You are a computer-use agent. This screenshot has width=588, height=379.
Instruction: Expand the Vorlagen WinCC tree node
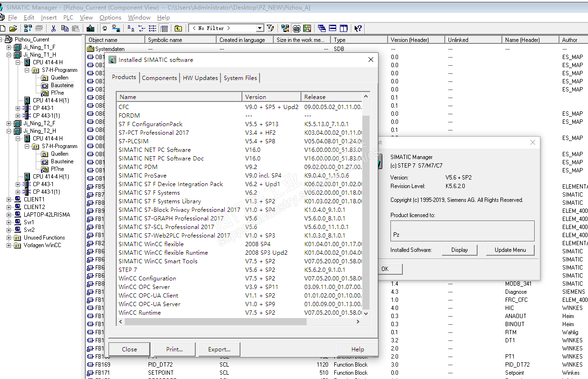[9, 245]
